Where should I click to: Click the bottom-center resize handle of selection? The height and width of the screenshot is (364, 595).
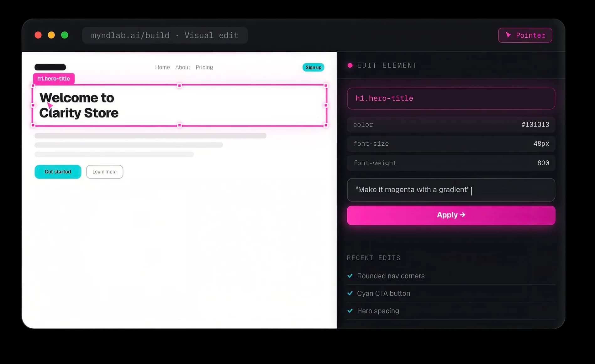[179, 125]
